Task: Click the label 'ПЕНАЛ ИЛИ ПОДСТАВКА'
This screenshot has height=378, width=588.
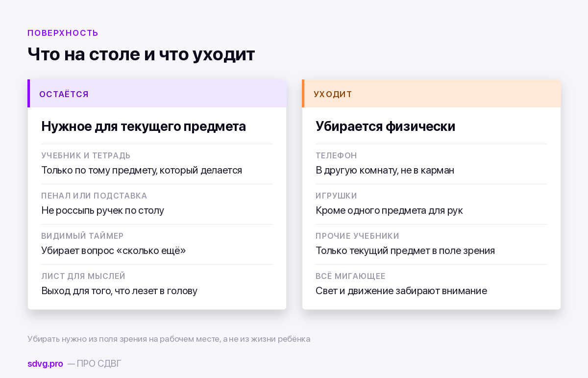Action: pyautogui.click(x=94, y=196)
